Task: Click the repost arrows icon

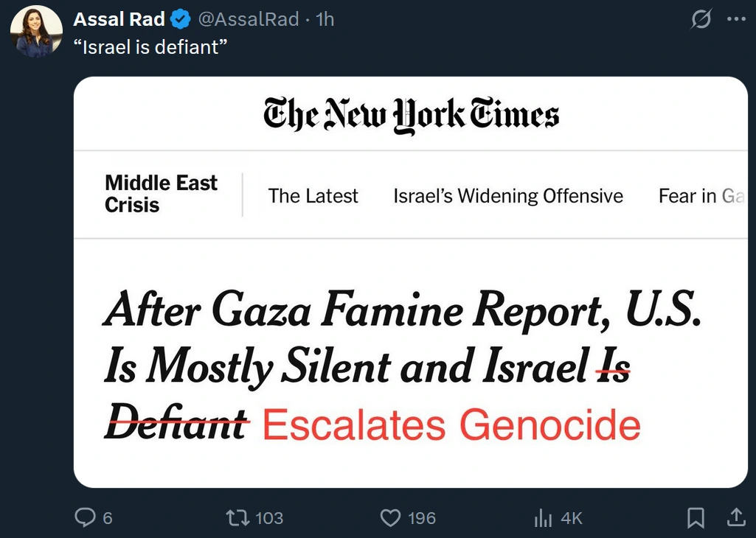Action: [237, 518]
